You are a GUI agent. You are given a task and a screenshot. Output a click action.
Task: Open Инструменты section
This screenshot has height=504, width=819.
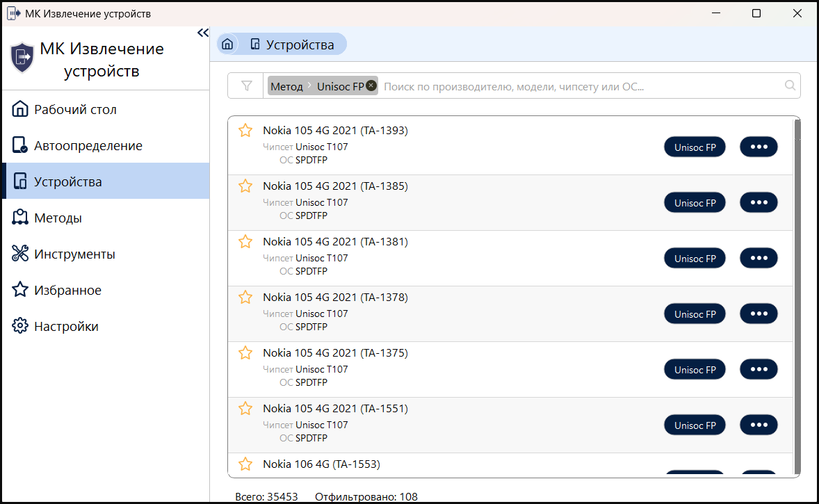point(106,254)
